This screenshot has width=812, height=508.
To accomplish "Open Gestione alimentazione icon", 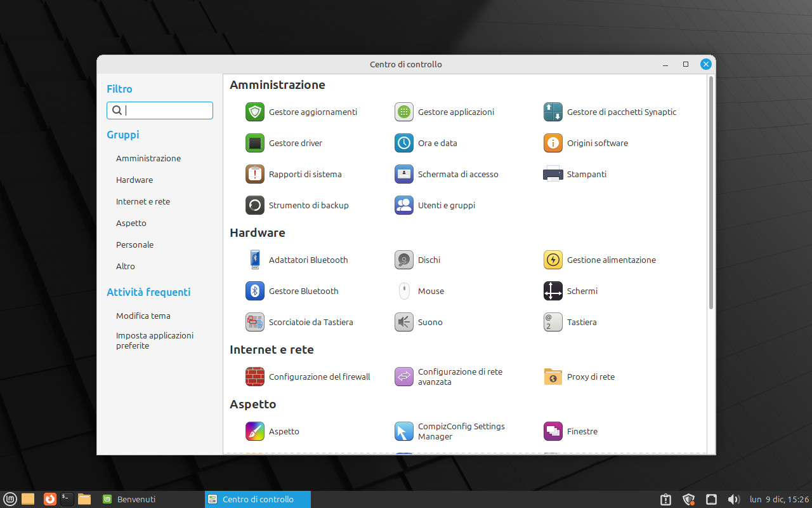I will pos(553,260).
